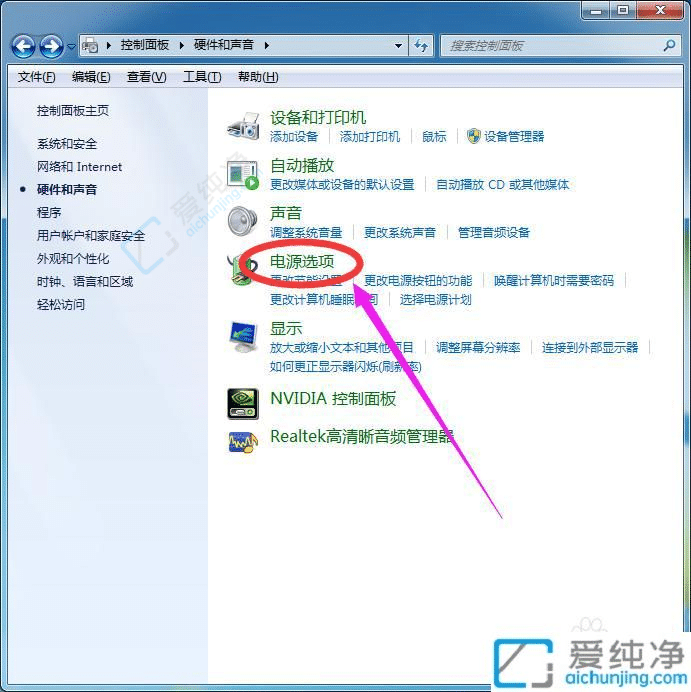Expand the address bar history dropdown arrow
The width and height of the screenshot is (691, 692).
(398, 45)
